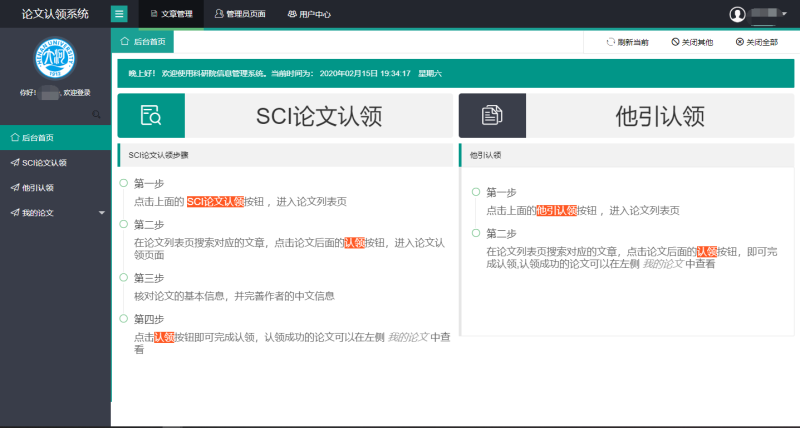Go to 用户中心 in the top navigation

click(308, 14)
